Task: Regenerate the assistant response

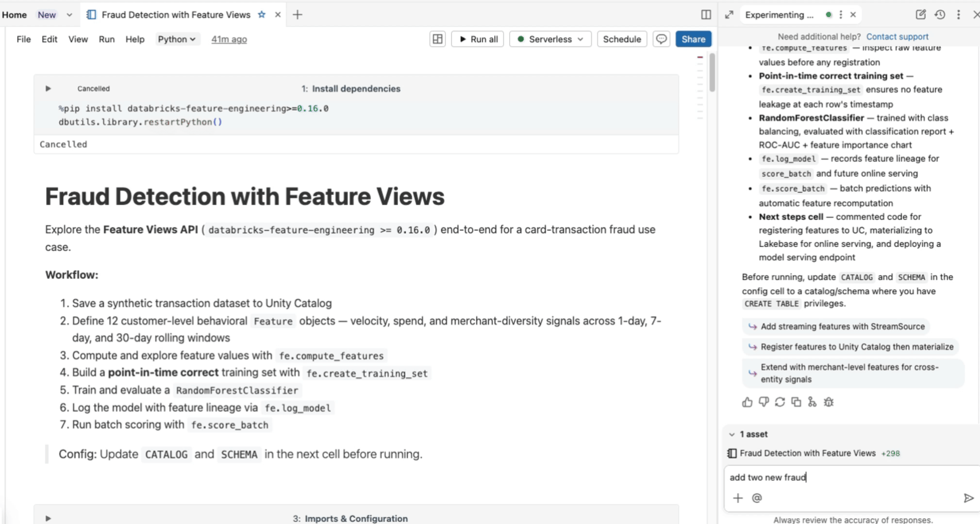Action: click(780, 402)
